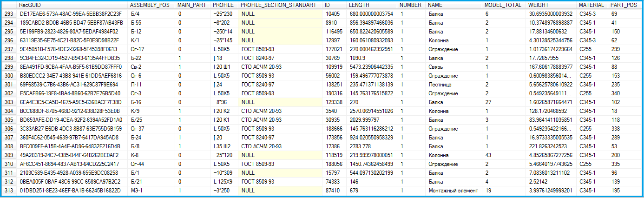Select model total cell 27
The image size is (644, 198).
coord(504,102)
